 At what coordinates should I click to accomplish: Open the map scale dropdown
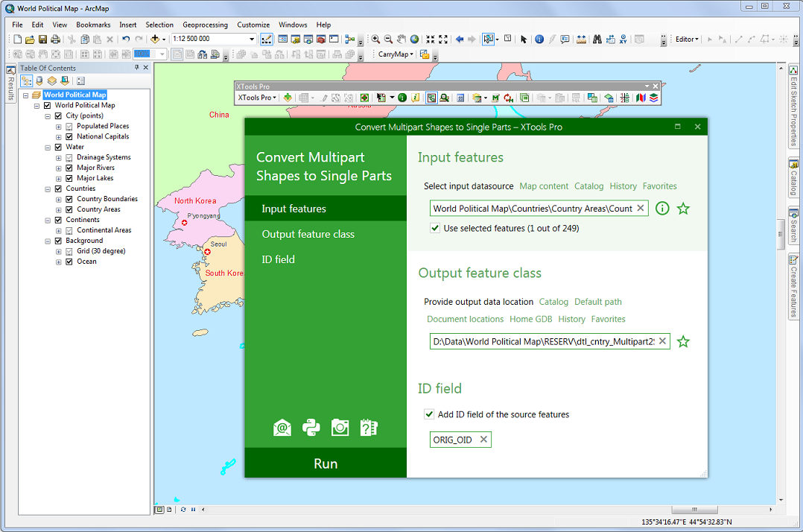pos(252,39)
